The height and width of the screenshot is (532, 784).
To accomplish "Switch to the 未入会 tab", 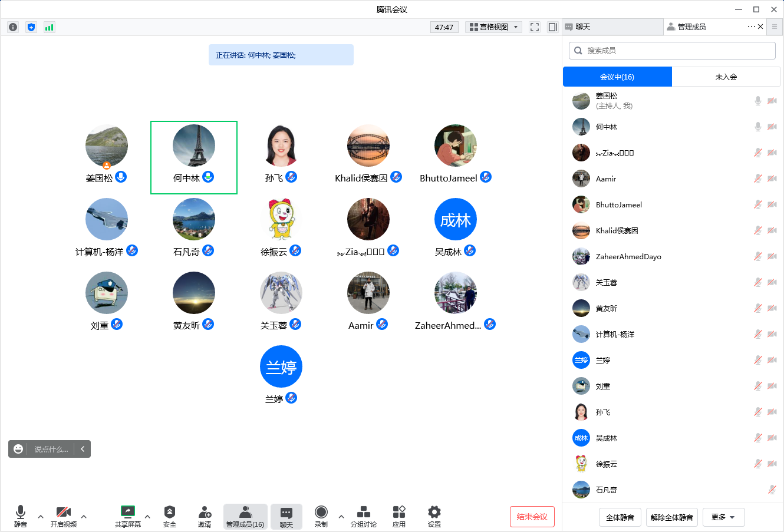I will [x=726, y=77].
